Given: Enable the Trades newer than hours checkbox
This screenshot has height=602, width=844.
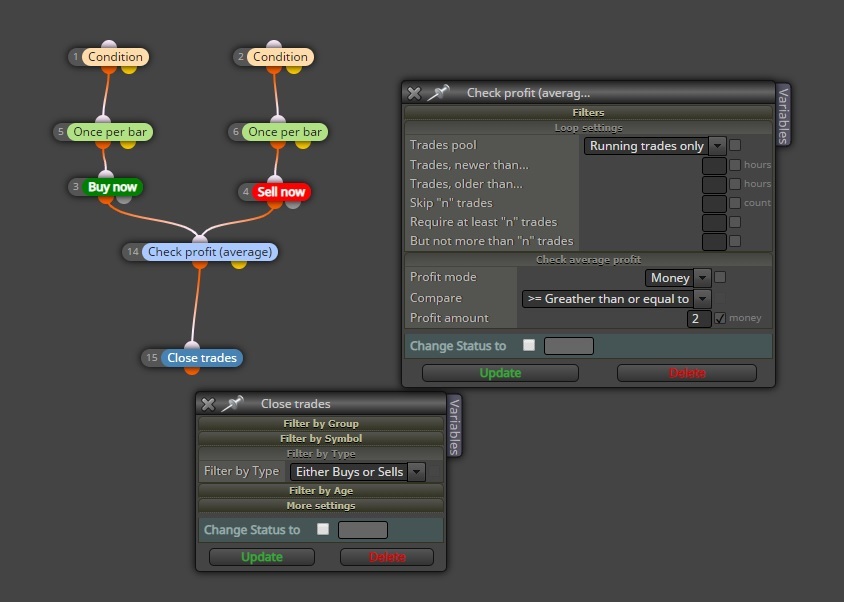Looking at the screenshot, I should click(735, 165).
